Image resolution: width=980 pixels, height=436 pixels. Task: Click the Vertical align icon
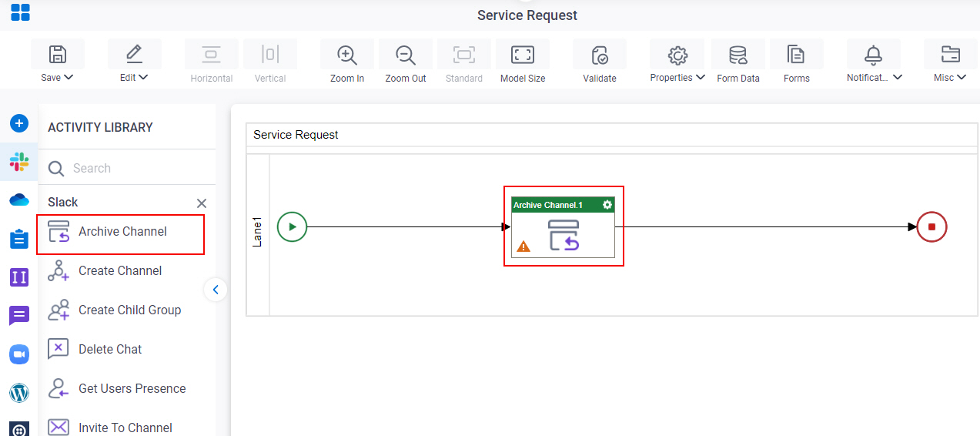[x=270, y=54]
